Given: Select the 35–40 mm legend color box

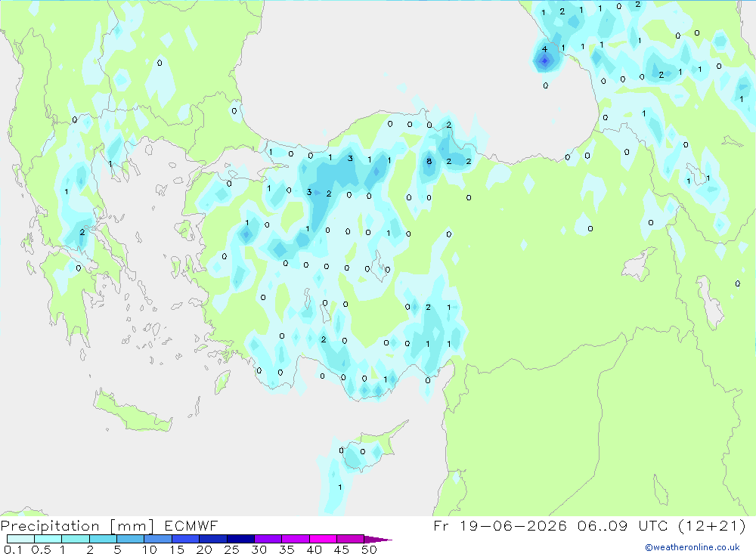Looking at the screenshot, I should [296, 539].
